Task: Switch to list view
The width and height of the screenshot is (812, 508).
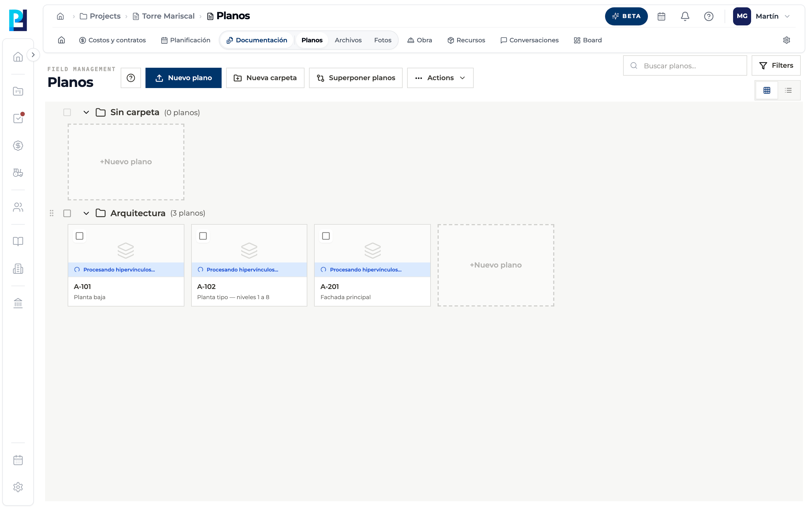Action: (x=788, y=90)
